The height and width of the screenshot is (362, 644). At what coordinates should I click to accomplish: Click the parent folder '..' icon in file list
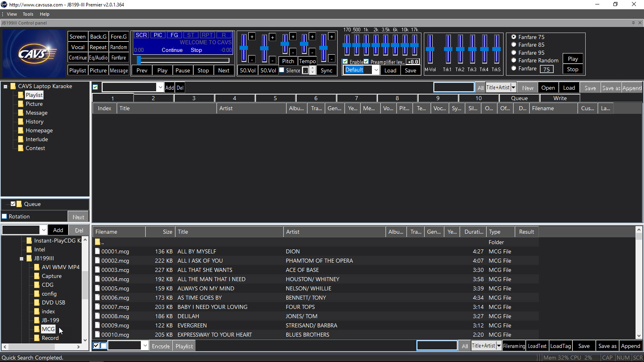point(97,242)
